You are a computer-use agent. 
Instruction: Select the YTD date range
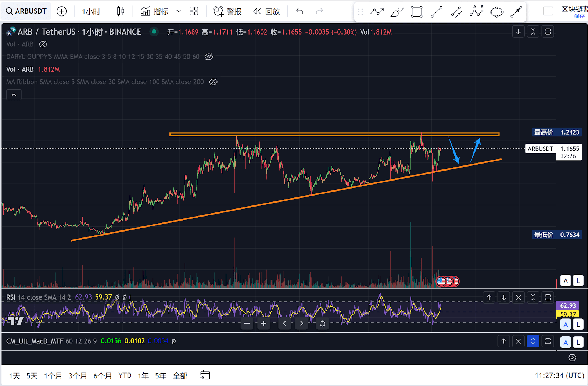point(125,376)
